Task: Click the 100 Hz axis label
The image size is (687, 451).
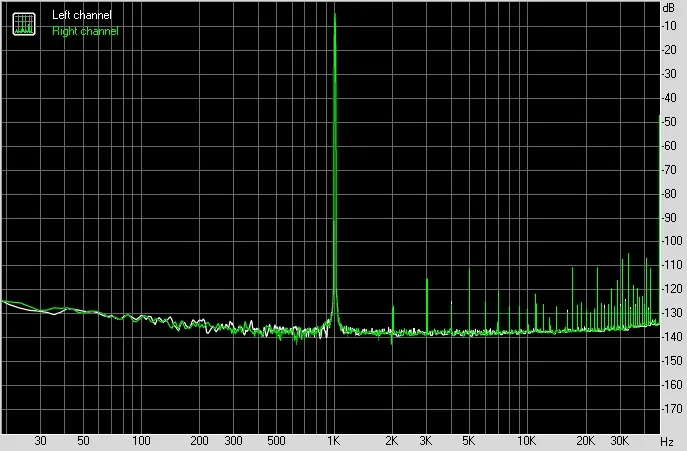Action: coord(141,440)
